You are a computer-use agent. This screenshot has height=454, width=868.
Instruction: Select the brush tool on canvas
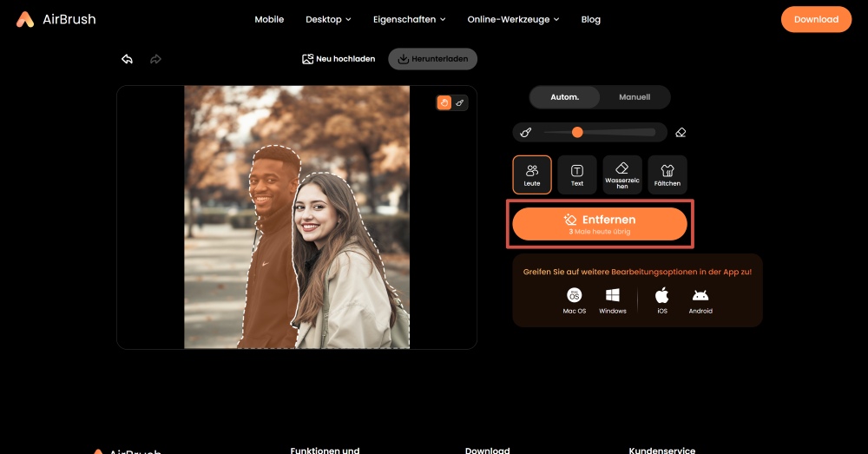pyautogui.click(x=460, y=102)
